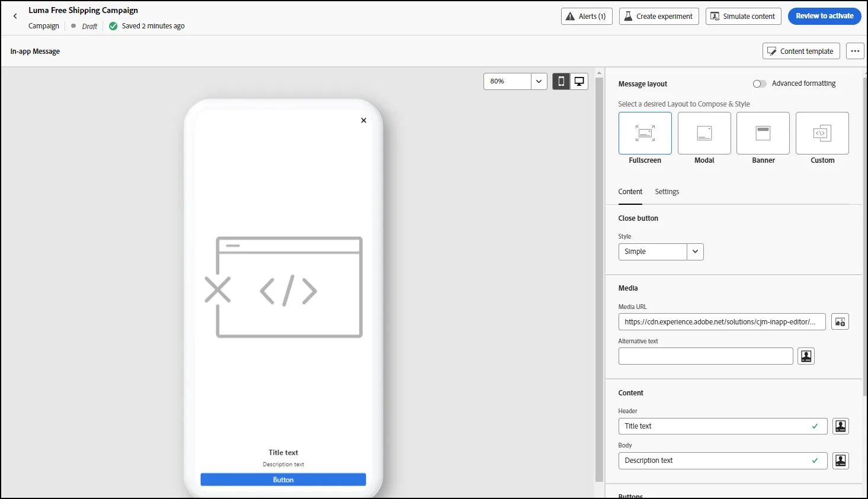Click the right panel vertical scrollbar
The image size is (868, 499).
click(865, 237)
